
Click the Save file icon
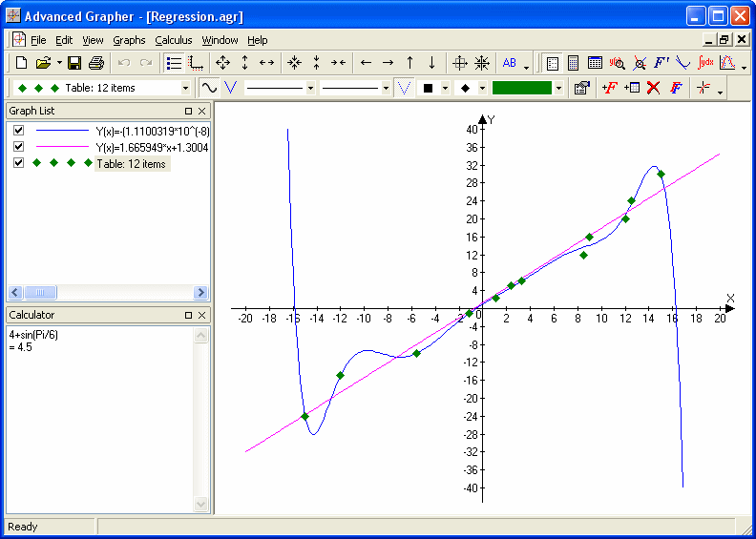click(x=74, y=63)
